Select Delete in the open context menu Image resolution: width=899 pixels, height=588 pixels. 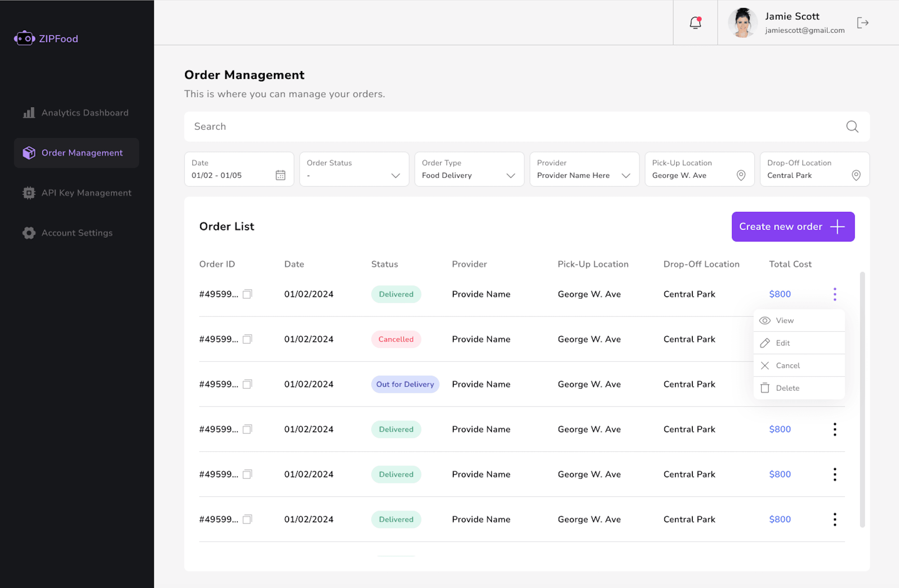tap(788, 388)
